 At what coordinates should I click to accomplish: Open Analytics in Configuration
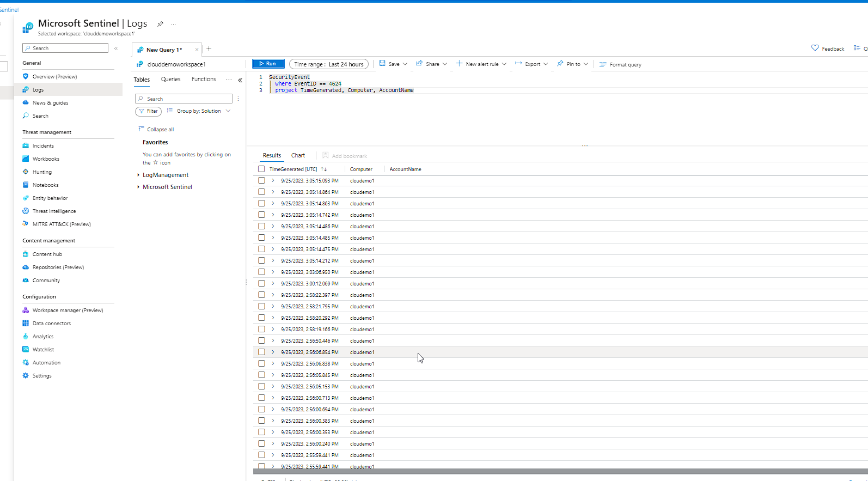43,337
